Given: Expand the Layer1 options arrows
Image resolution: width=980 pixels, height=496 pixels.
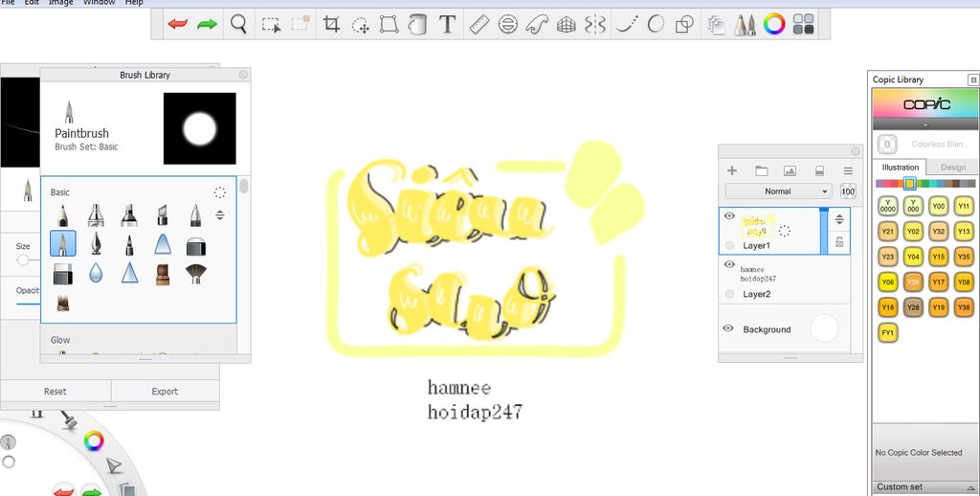Looking at the screenshot, I should click(x=839, y=219).
